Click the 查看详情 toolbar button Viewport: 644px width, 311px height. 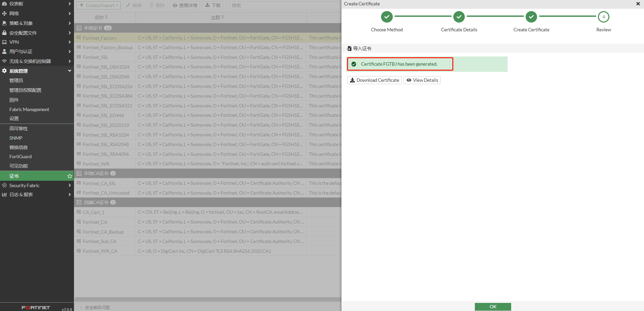coord(185,5)
